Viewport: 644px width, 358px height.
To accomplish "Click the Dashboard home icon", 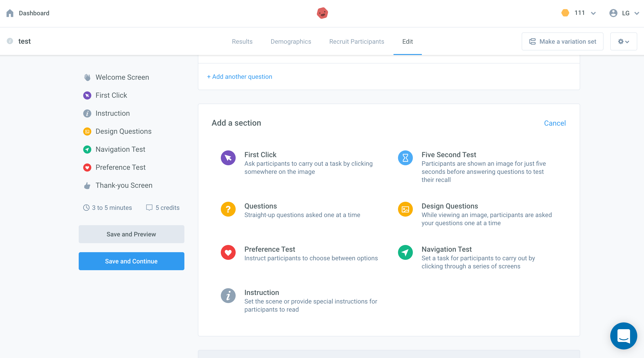I will coord(10,13).
